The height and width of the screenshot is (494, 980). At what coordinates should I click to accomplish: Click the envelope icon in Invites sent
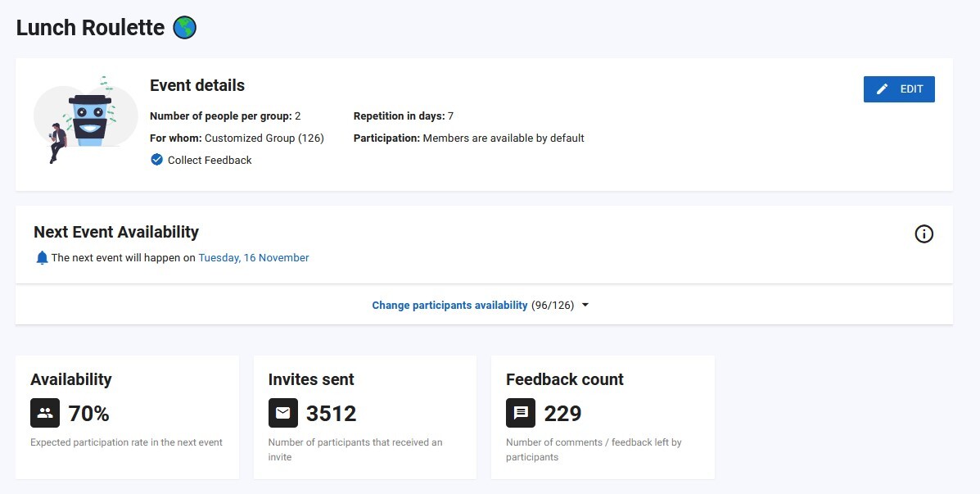tap(282, 413)
